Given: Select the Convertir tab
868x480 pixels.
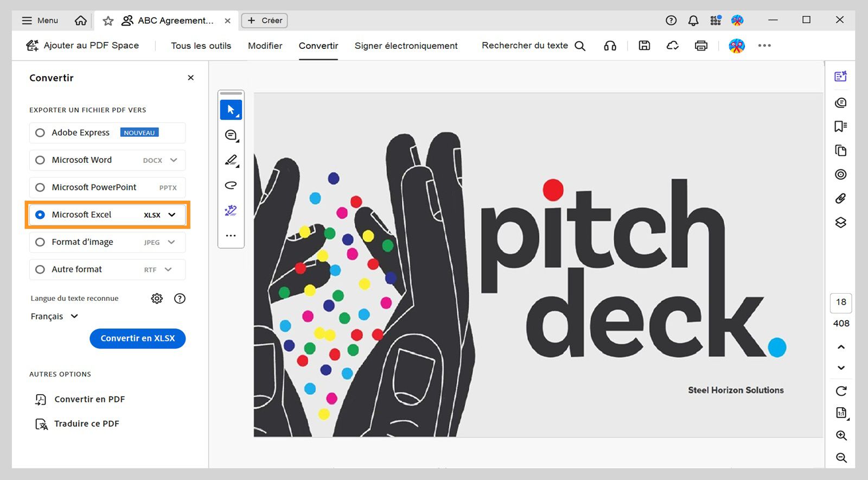Looking at the screenshot, I should click(318, 46).
